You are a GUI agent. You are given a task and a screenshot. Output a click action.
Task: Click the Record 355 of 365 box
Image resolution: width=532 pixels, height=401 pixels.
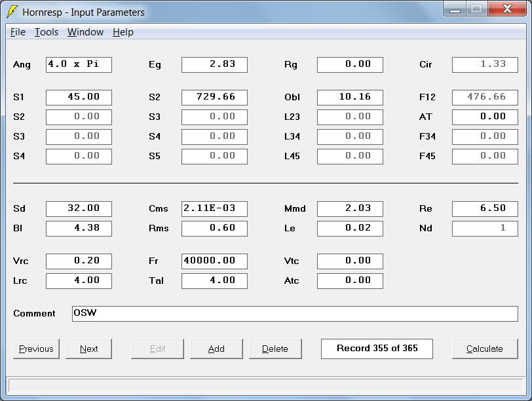[x=377, y=349]
